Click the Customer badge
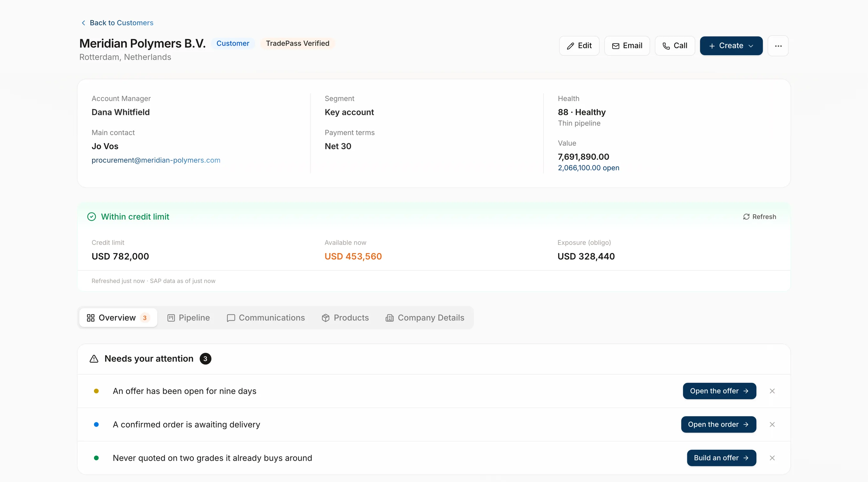868x482 pixels. point(233,43)
